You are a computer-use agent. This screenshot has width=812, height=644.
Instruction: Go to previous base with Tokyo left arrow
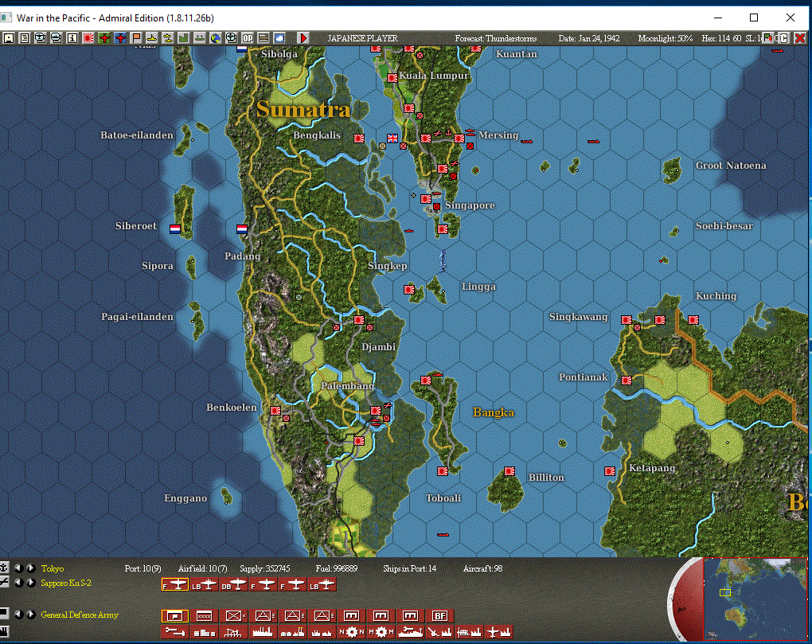(x=19, y=568)
